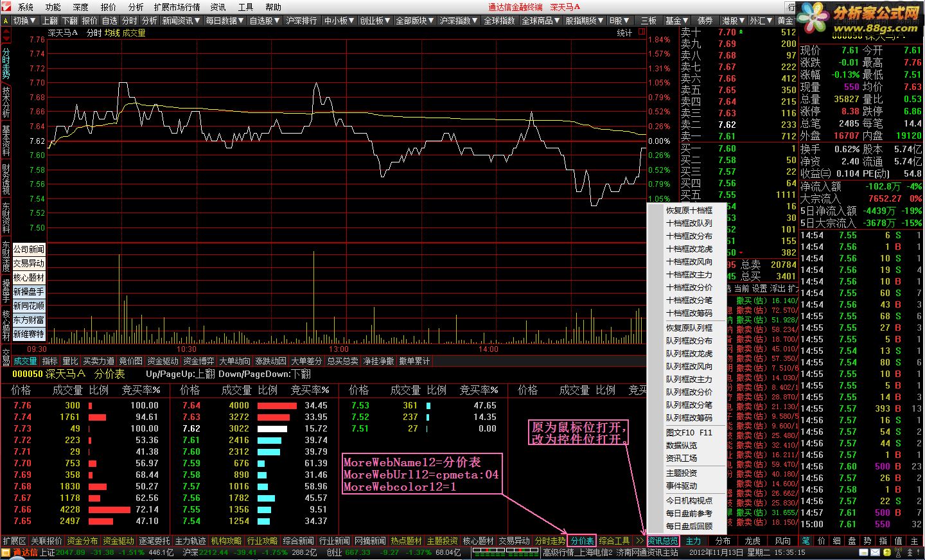This screenshot has height=560, width=925.
Task: Click the 东方财富 side button
Action: coord(29,320)
